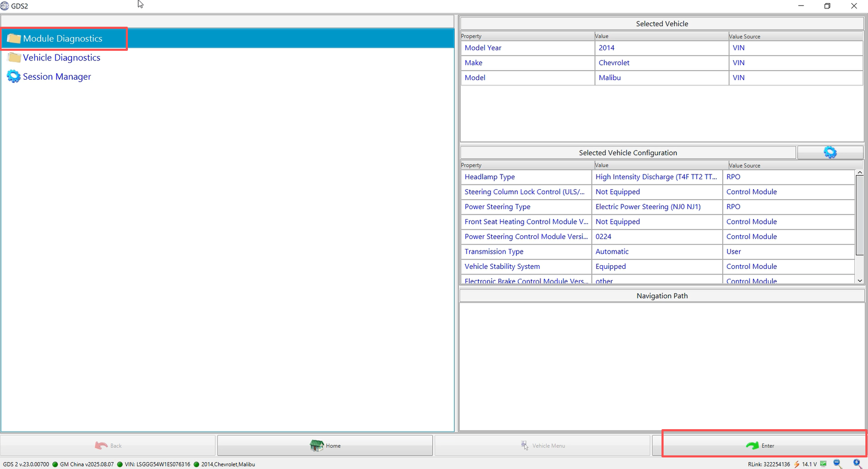Open Session Manager gear item

pyautogui.click(x=57, y=77)
